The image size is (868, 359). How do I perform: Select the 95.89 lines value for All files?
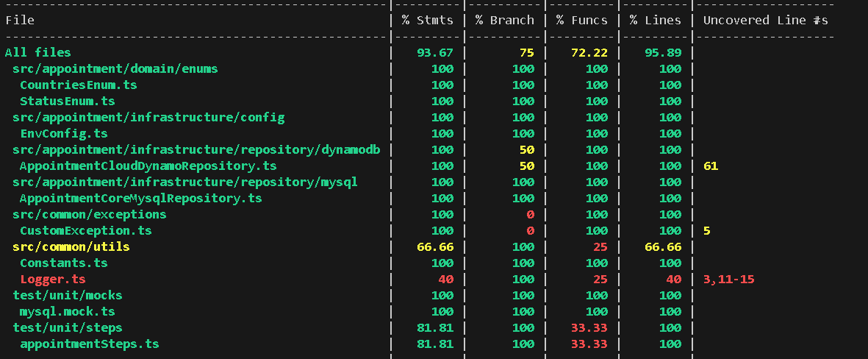click(663, 53)
